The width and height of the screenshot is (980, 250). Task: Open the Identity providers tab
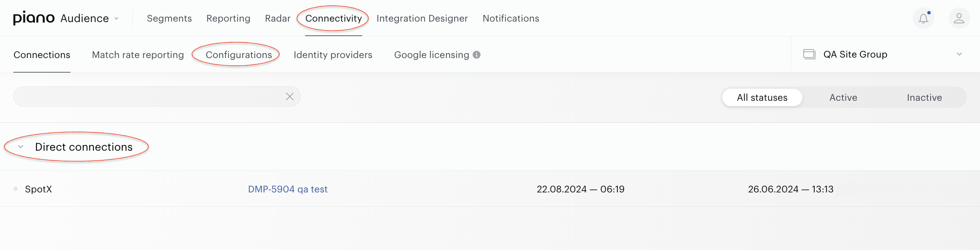(x=333, y=55)
